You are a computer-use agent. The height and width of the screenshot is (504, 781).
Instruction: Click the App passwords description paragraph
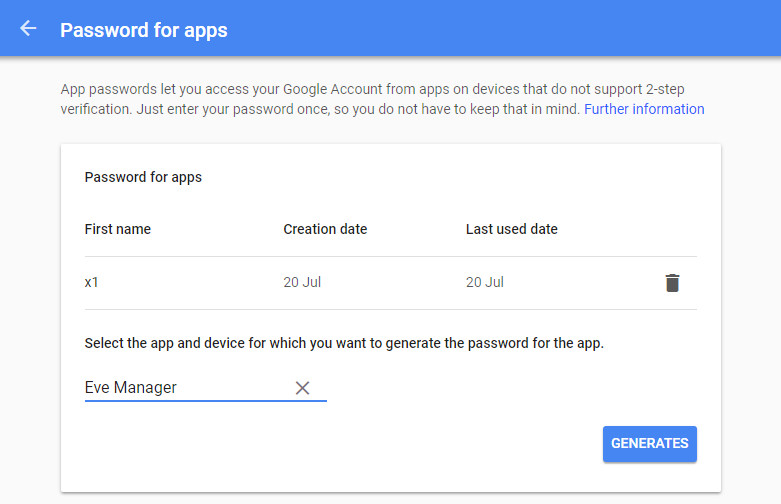click(x=383, y=99)
